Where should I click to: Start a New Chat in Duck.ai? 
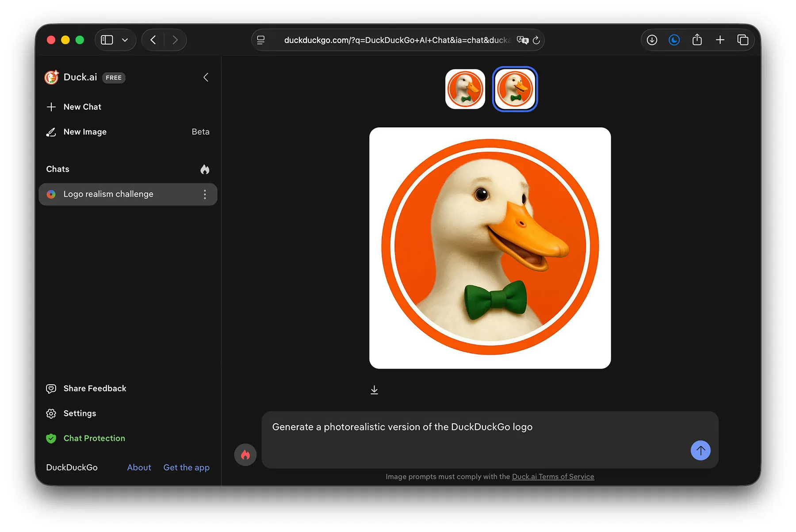82,107
